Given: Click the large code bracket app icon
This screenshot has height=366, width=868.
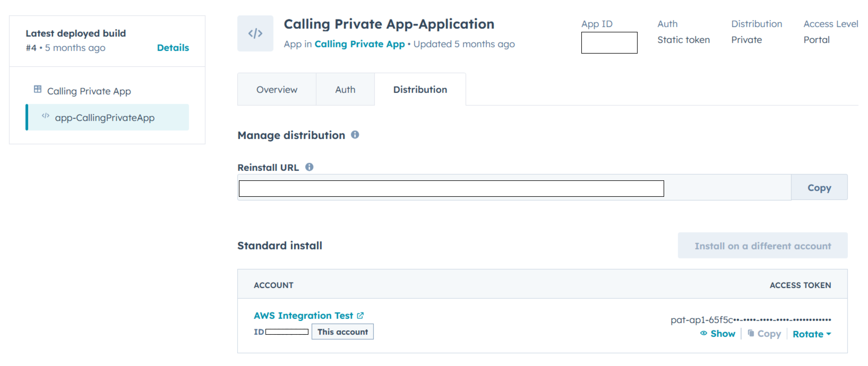Looking at the screenshot, I should [x=255, y=33].
